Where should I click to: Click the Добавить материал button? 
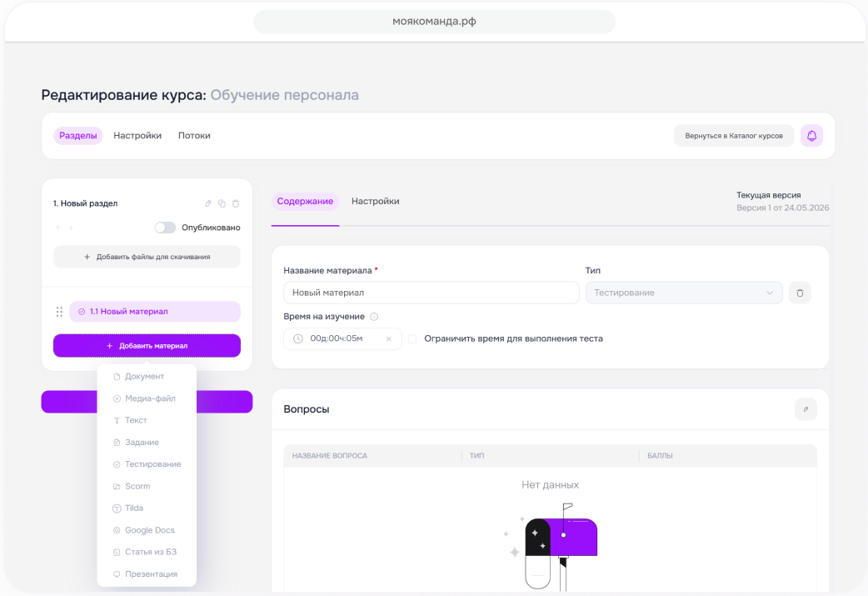[147, 346]
